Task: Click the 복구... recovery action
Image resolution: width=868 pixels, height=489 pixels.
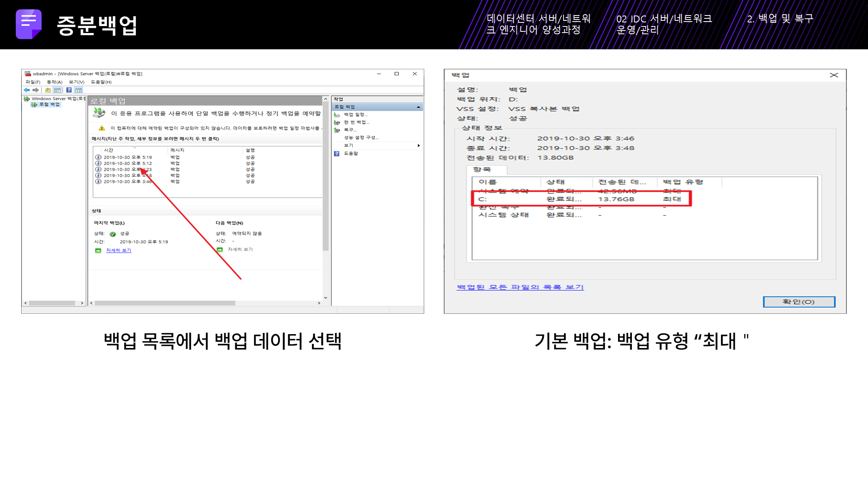Action: click(350, 130)
